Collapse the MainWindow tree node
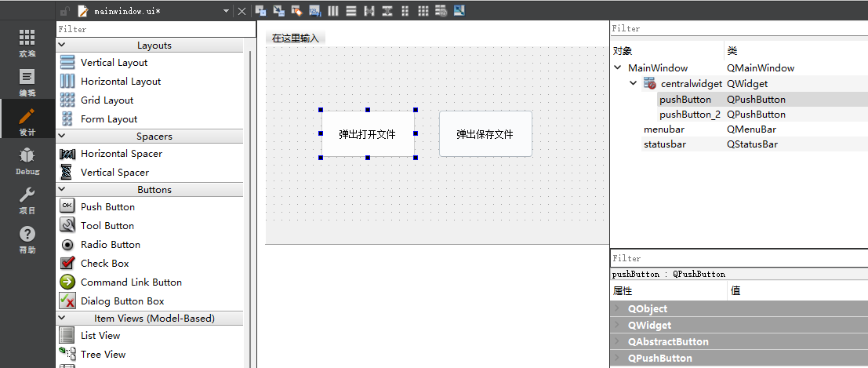The height and width of the screenshot is (368, 868). coord(618,67)
